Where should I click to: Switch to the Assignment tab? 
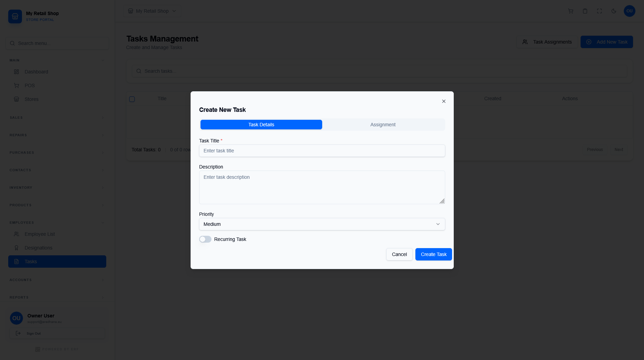tap(383, 125)
